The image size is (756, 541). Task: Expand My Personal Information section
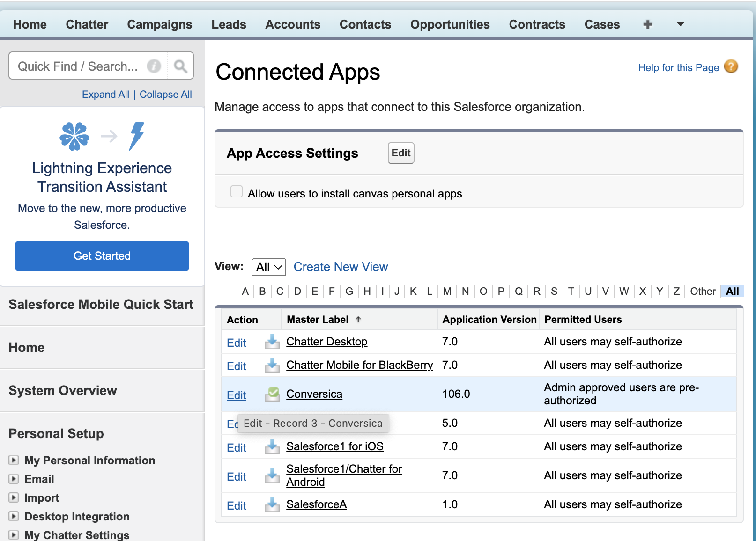coord(14,460)
